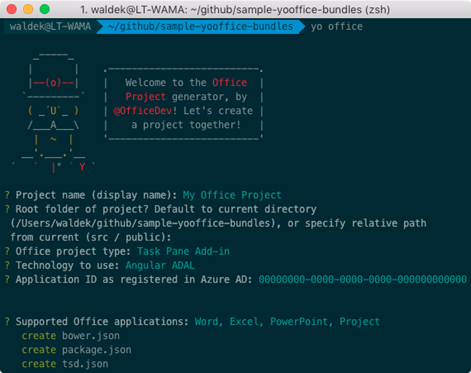Click the red word 'Project' in welcome box
This screenshot has width=471, height=373.
click(146, 97)
